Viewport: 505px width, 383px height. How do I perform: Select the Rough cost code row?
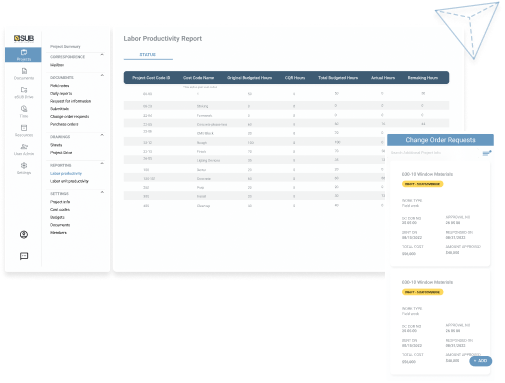[255, 142]
